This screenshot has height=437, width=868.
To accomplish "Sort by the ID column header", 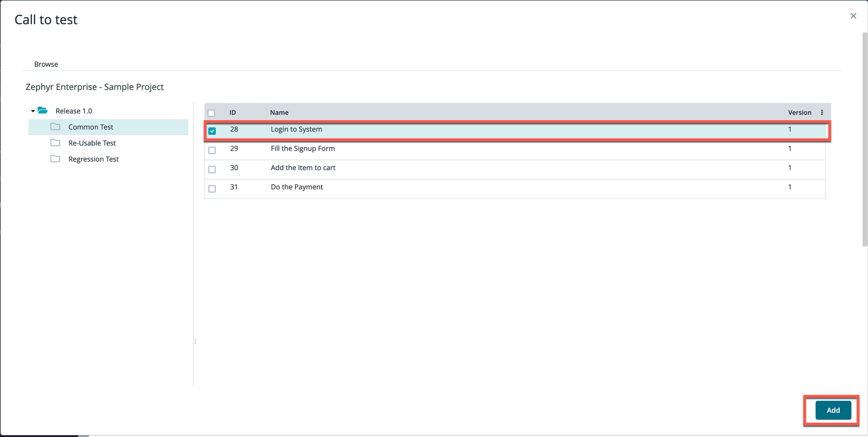I will pos(233,112).
